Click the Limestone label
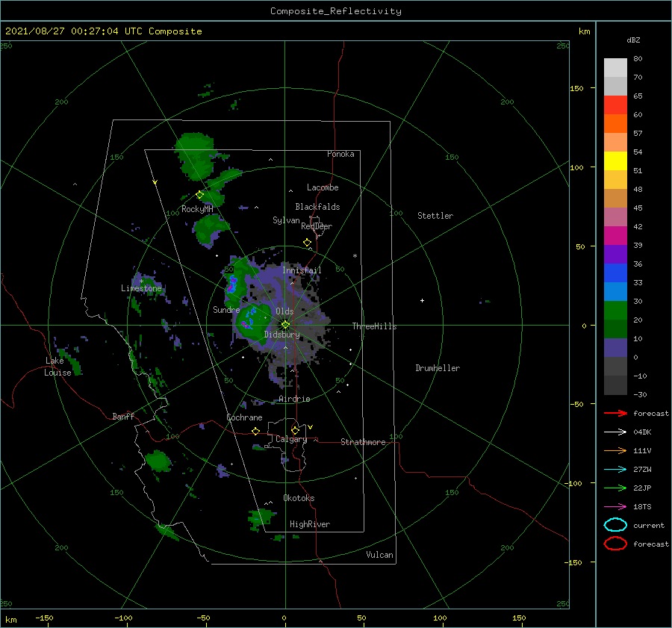This screenshot has width=672, height=628. point(141,288)
